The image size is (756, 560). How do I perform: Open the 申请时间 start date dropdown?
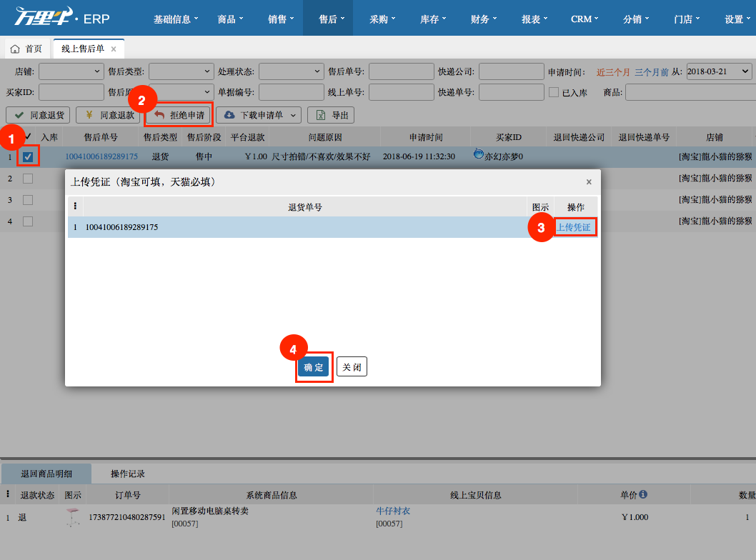720,71
